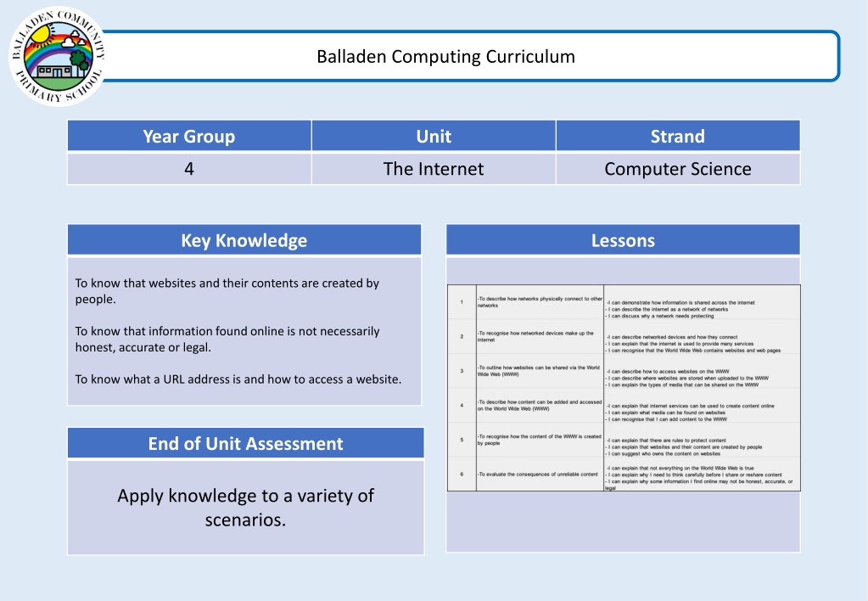The height and width of the screenshot is (601, 868).
Task: Select the Unit header cell
Action: coord(434,137)
